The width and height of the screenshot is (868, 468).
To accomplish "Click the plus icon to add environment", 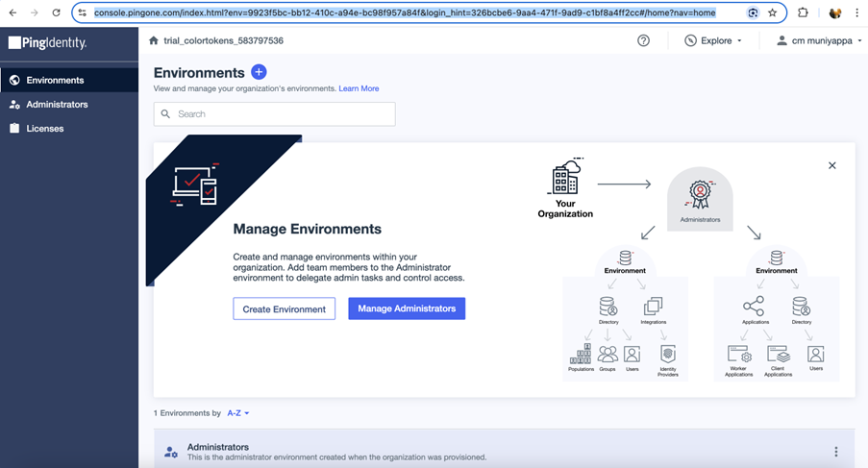I will (259, 72).
